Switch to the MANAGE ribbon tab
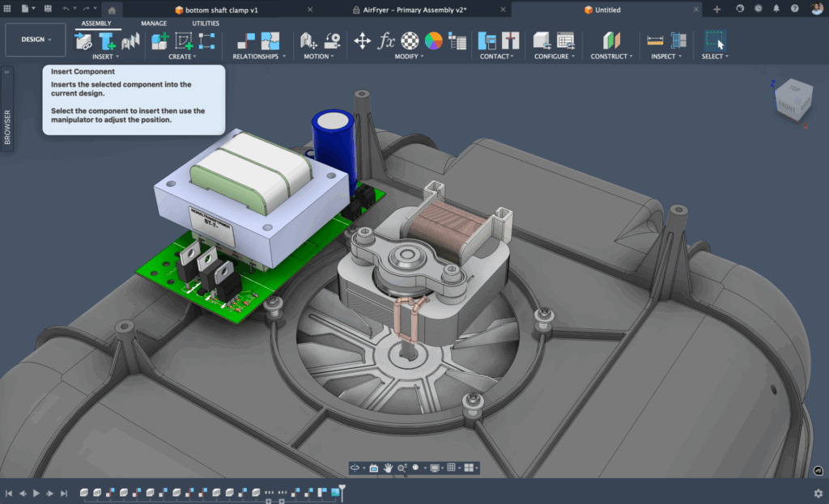 [154, 23]
